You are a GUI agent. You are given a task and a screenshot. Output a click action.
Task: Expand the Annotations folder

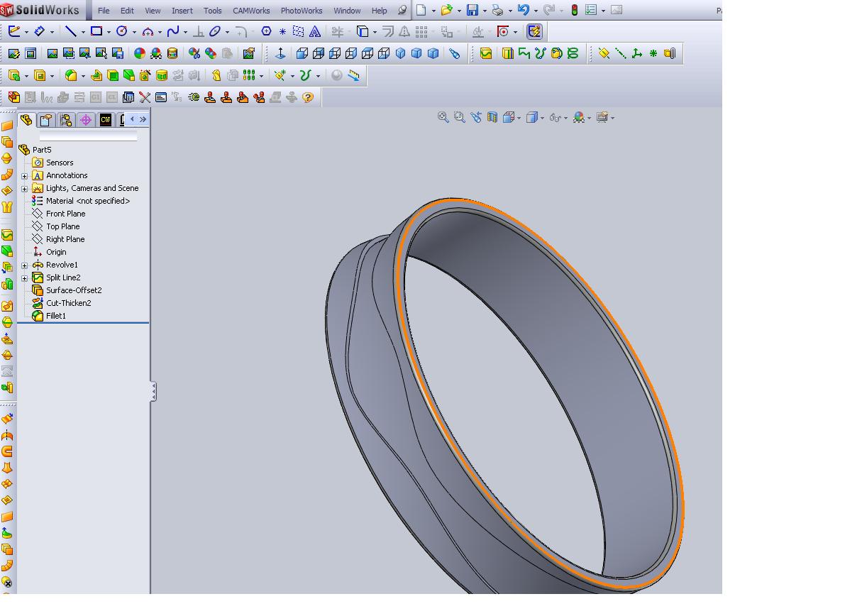(x=24, y=176)
